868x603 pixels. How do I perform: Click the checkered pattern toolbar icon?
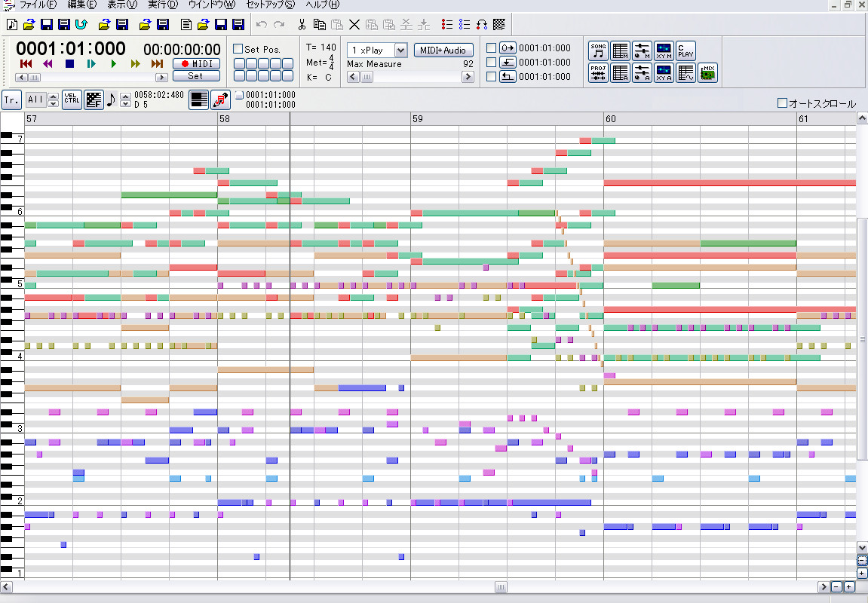[499, 24]
